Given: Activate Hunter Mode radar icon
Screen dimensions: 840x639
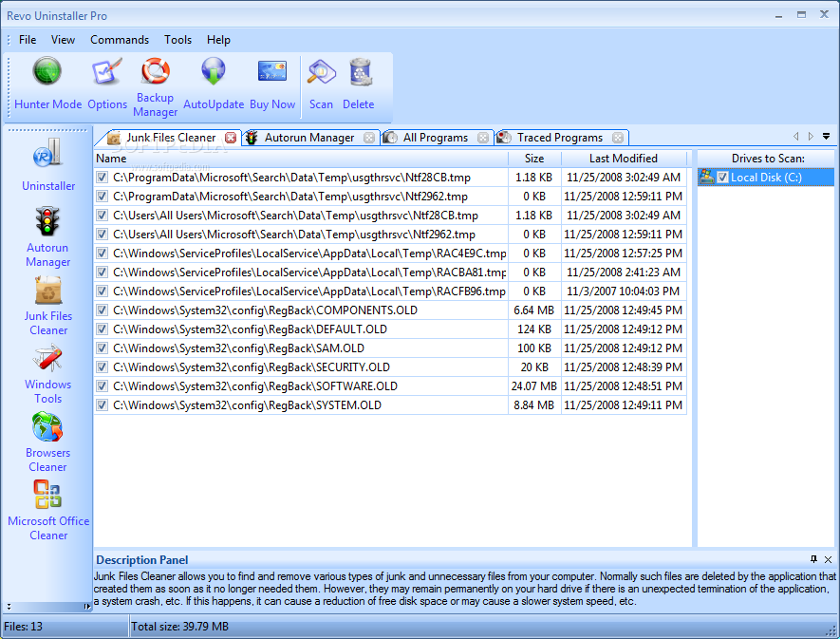Looking at the screenshot, I should tap(47, 71).
